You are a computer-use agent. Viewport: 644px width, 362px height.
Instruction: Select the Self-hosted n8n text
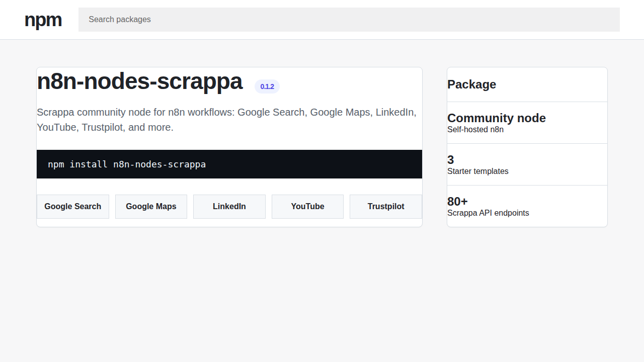click(x=475, y=129)
